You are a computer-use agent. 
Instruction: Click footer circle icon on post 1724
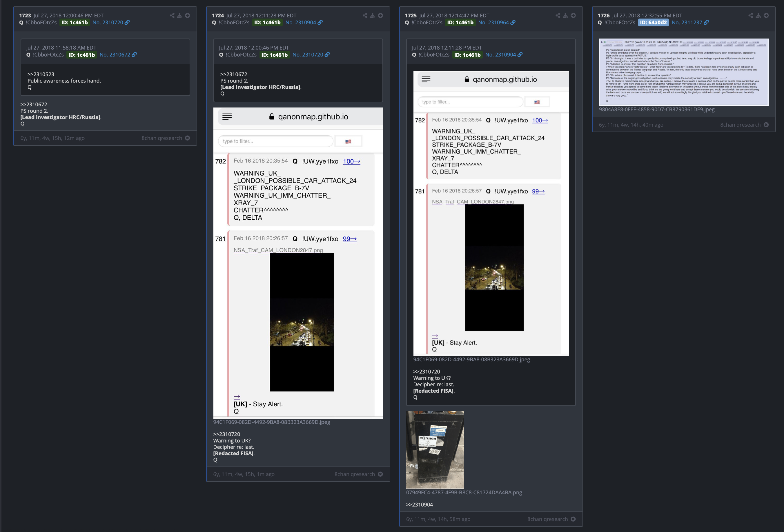pos(380,474)
